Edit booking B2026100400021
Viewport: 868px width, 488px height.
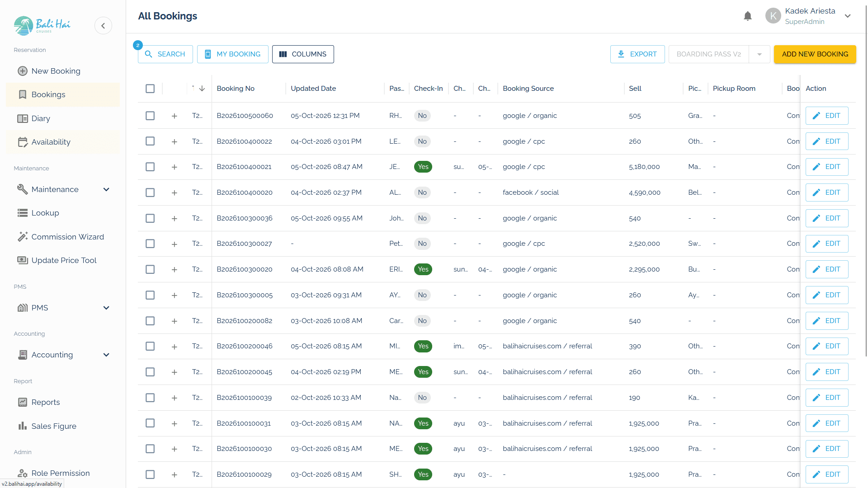[827, 167]
